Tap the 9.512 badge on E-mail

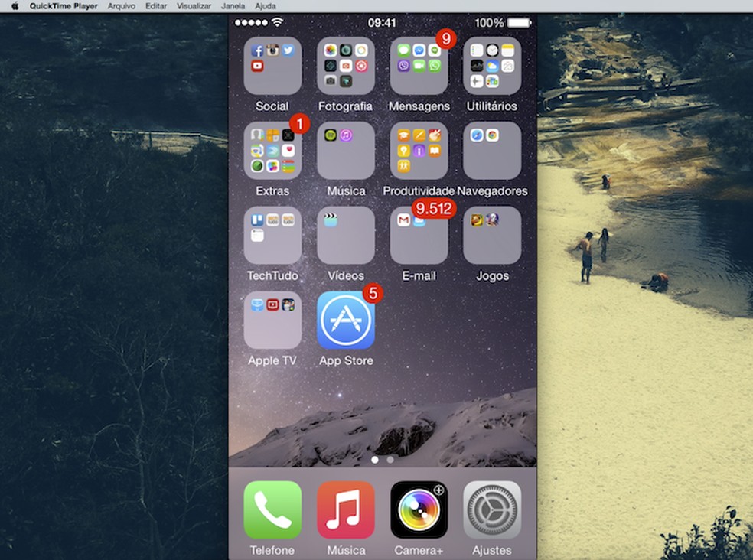coord(434,208)
